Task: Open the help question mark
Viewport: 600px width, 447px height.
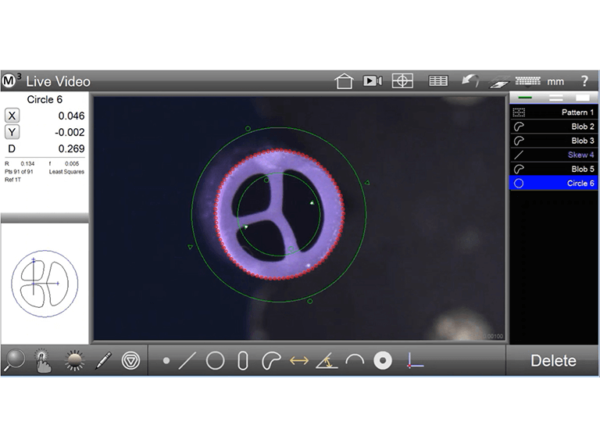Action: coord(583,81)
